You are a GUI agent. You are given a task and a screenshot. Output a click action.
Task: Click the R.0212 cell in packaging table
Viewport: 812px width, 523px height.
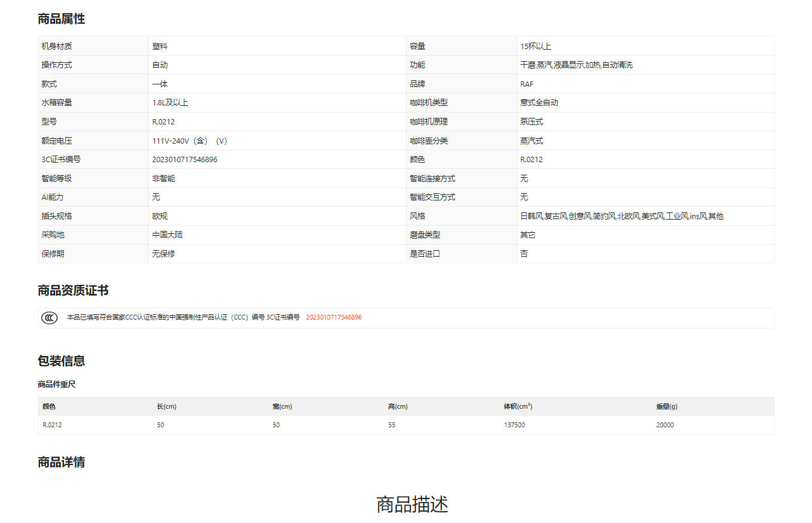click(52, 425)
